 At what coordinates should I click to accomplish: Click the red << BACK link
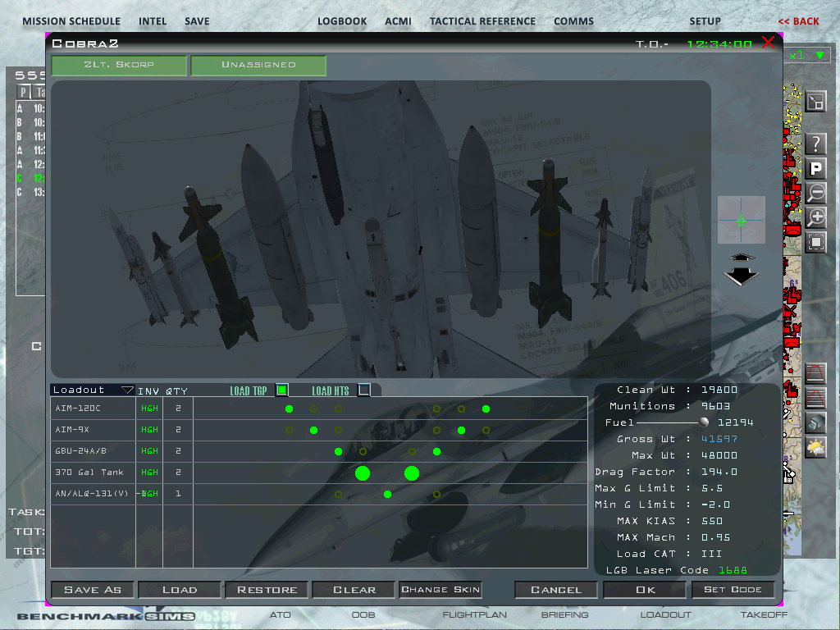(798, 21)
